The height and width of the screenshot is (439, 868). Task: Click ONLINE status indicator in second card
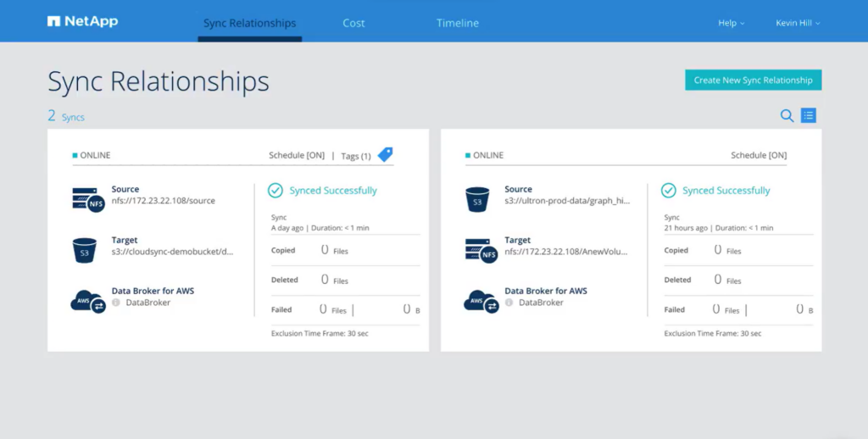484,155
